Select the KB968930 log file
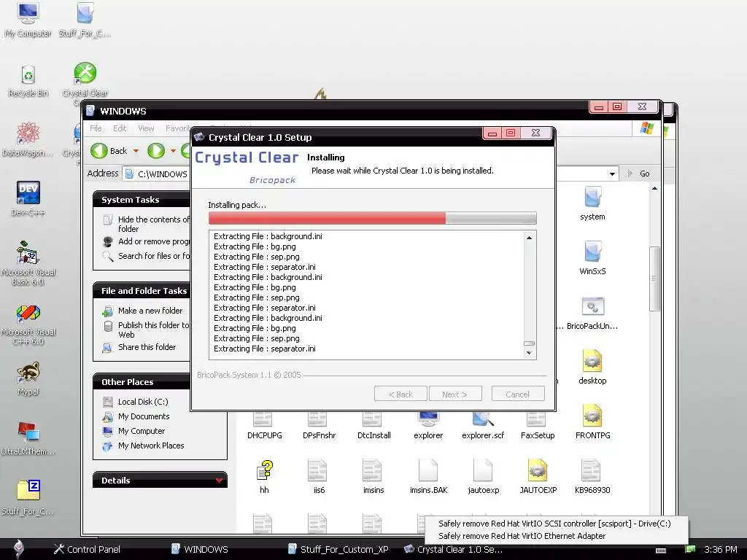This screenshot has width=747, height=560. (x=592, y=477)
